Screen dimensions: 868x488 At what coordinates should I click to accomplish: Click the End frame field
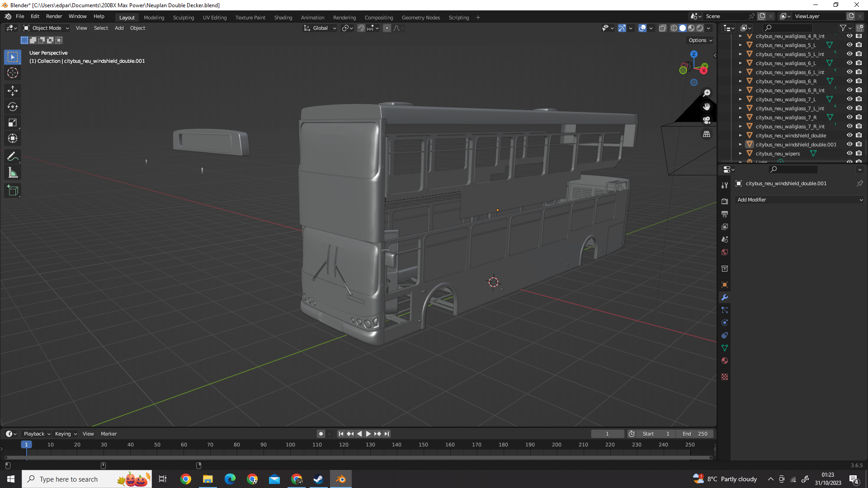tap(695, 433)
